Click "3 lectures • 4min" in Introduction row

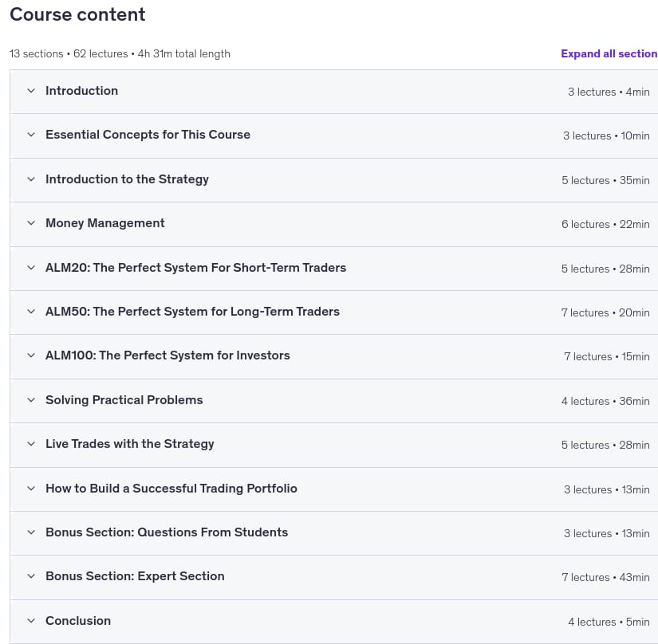[x=609, y=92]
